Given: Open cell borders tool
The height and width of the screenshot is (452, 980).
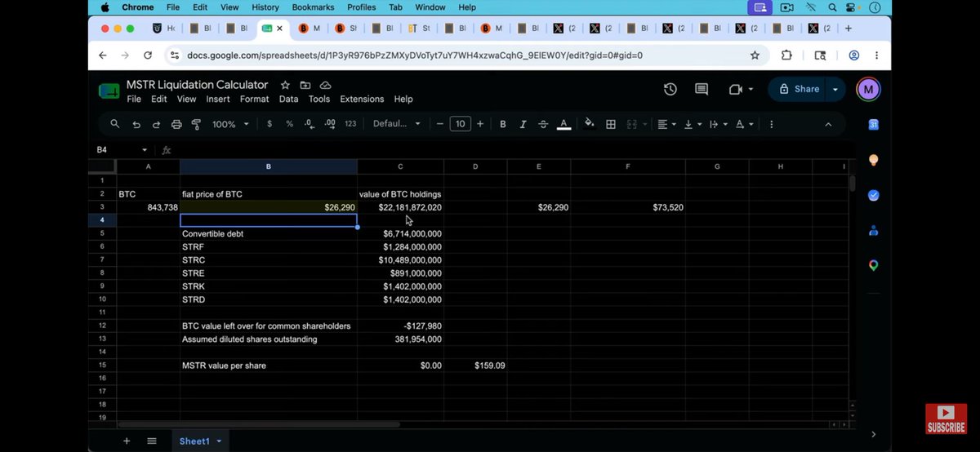Looking at the screenshot, I should [611, 124].
